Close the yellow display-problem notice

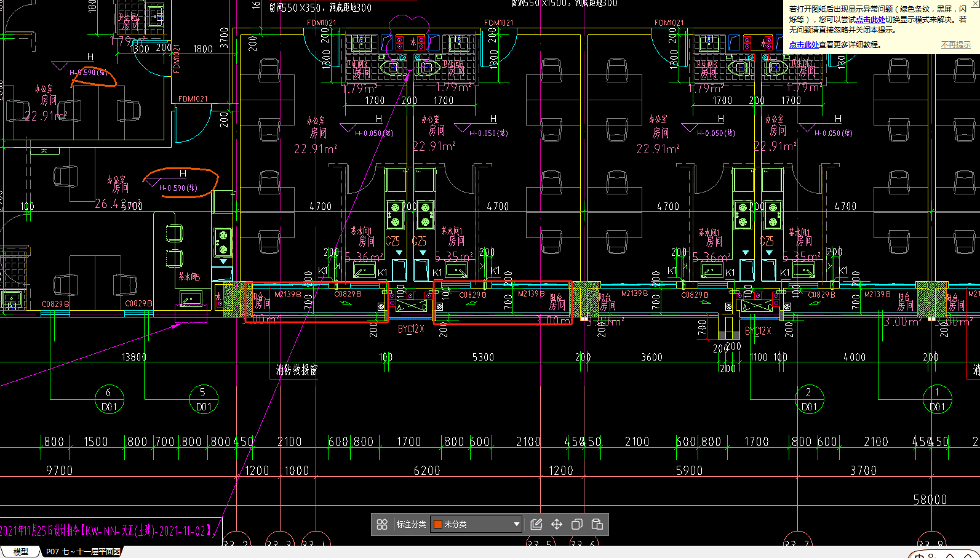(x=974, y=3)
